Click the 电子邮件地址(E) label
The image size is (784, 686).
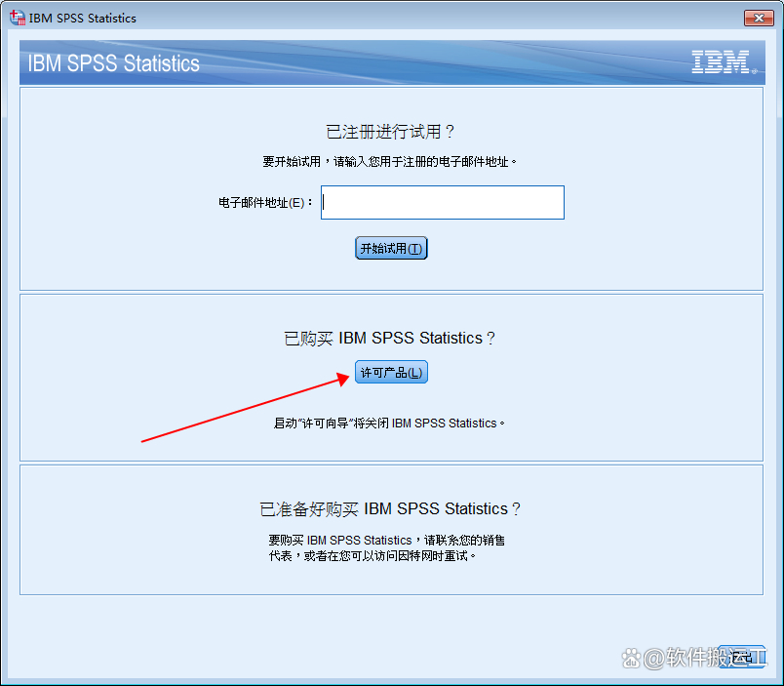coord(265,203)
